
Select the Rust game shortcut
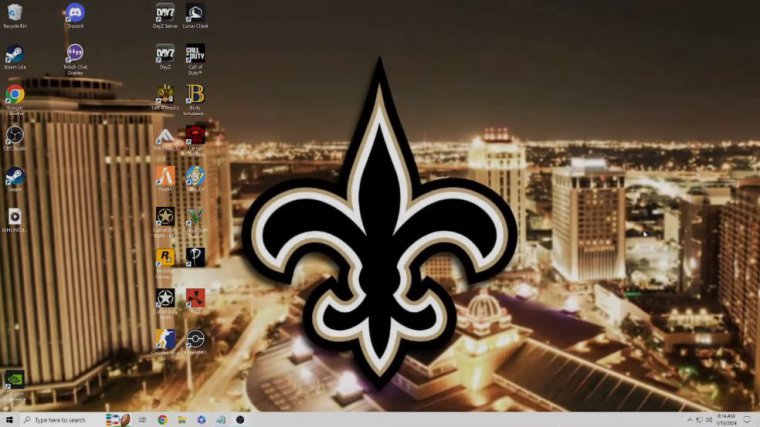(195, 297)
